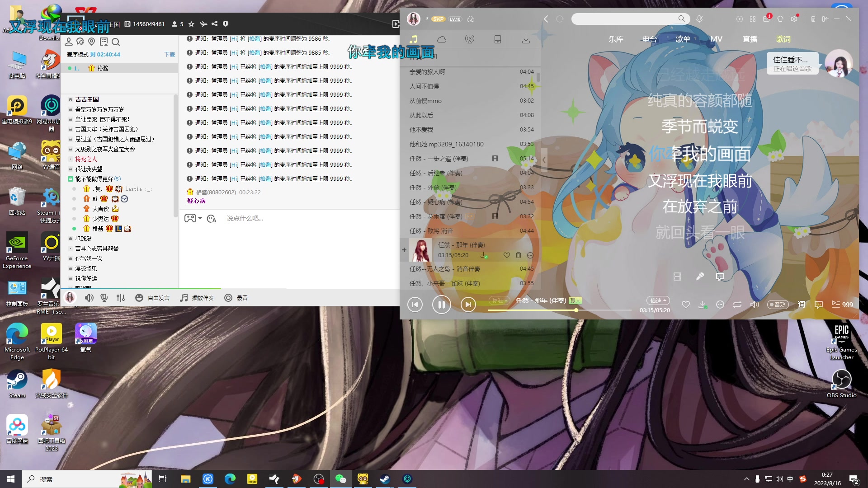Open the Windows Start menu
Image resolution: width=868 pixels, height=488 pixels.
click(11, 479)
